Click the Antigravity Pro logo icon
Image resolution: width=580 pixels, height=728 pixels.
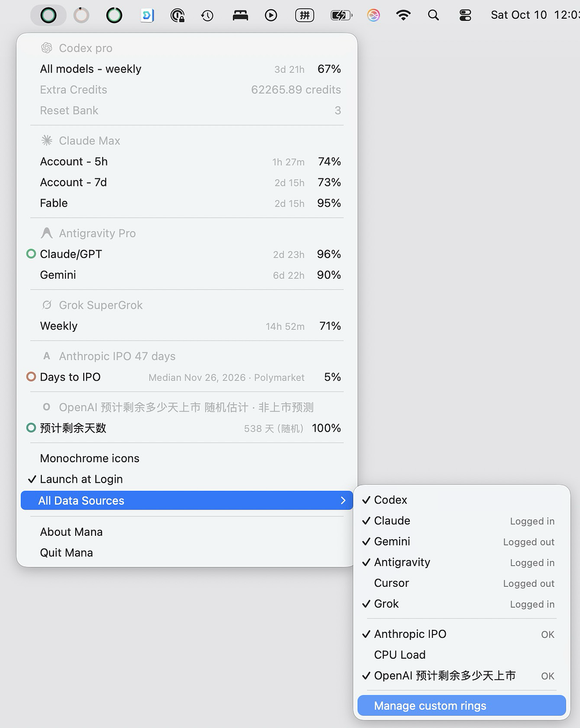click(x=47, y=233)
